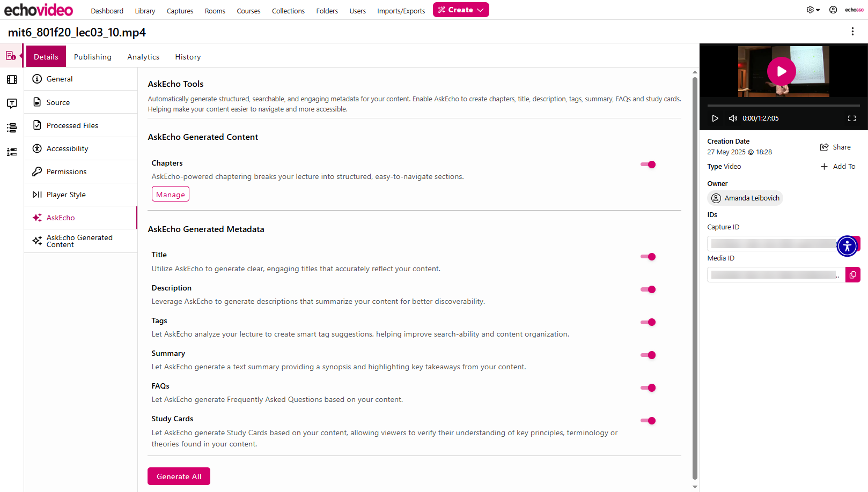Switch to the History tab

188,57
